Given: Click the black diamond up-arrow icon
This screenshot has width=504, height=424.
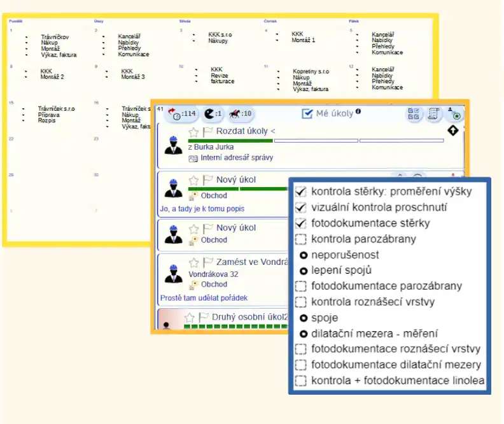Looking at the screenshot, I should [x=452, y=131].
